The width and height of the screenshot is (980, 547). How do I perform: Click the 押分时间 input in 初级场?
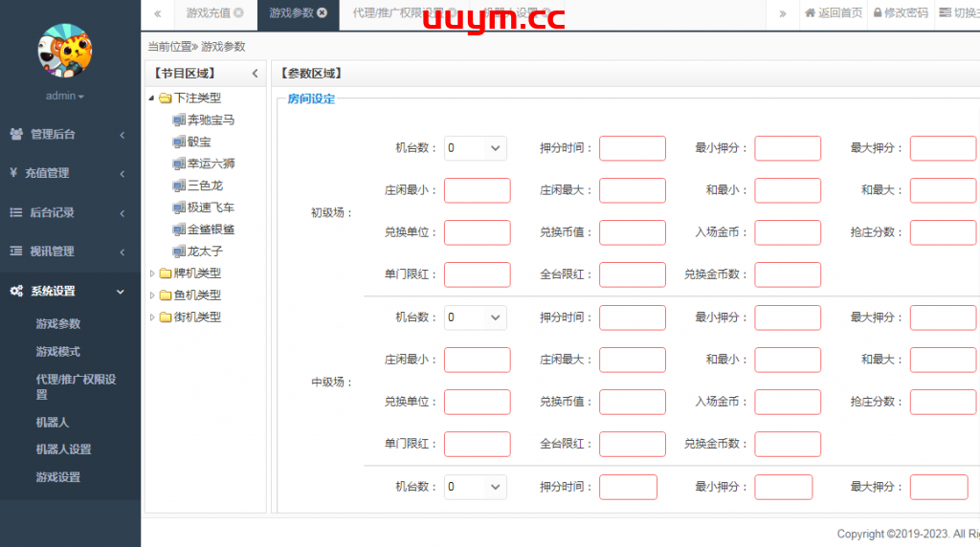click(632, 148)
